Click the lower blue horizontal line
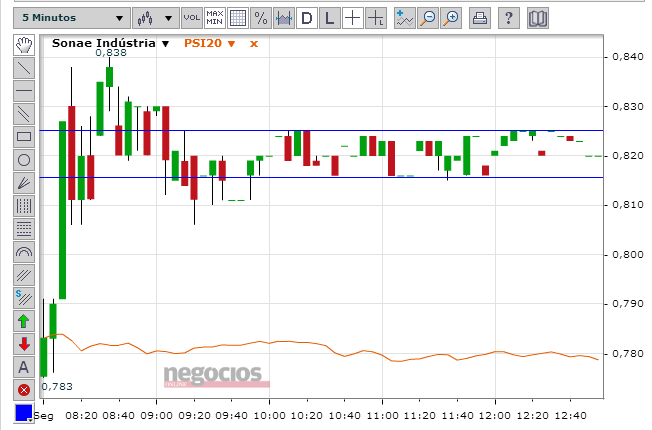 [321, 178]
